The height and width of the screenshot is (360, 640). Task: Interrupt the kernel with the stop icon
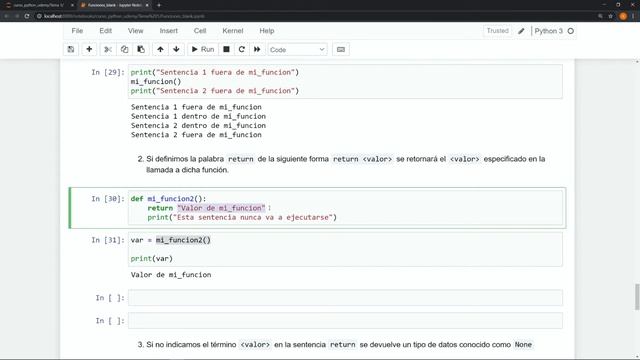[226, 49]
